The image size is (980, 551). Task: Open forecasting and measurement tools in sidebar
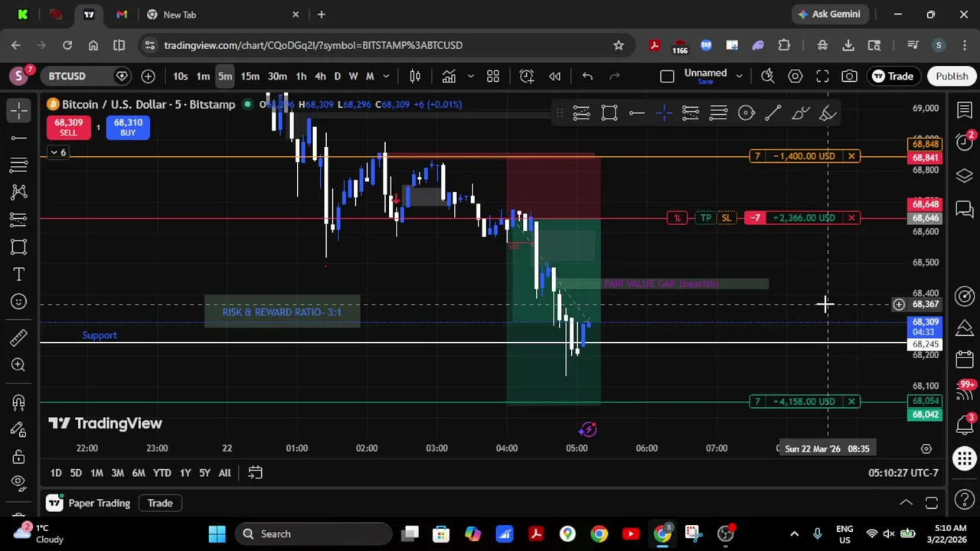coord(19,220)
